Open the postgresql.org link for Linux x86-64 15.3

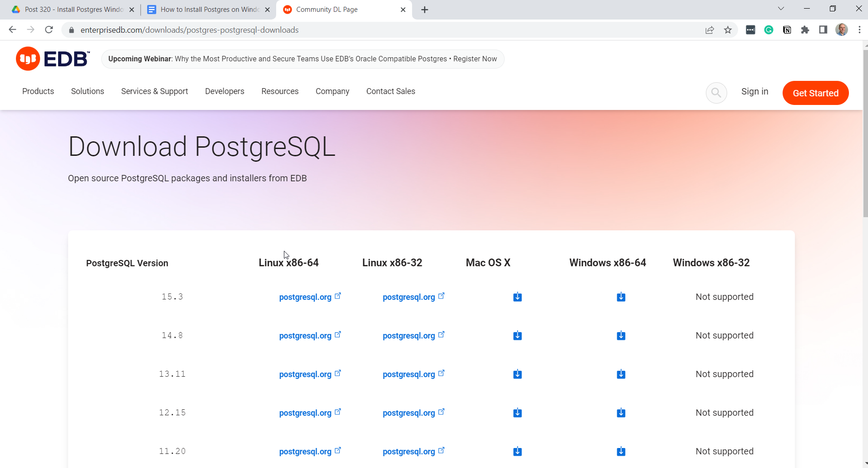305,297
